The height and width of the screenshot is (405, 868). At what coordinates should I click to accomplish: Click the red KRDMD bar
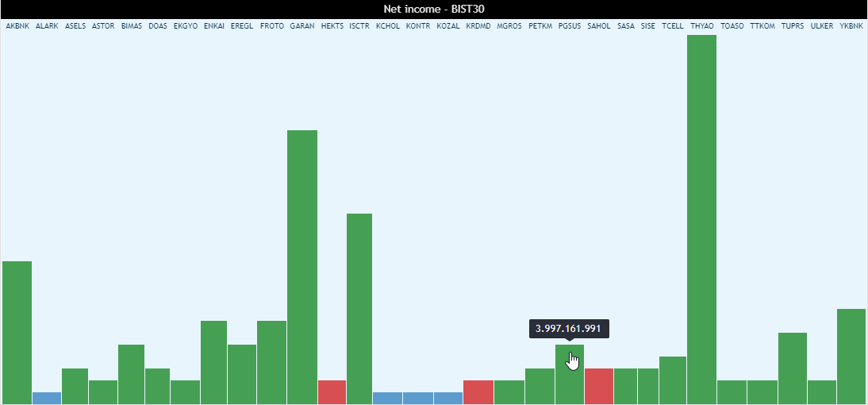click(x=478, y=391)
